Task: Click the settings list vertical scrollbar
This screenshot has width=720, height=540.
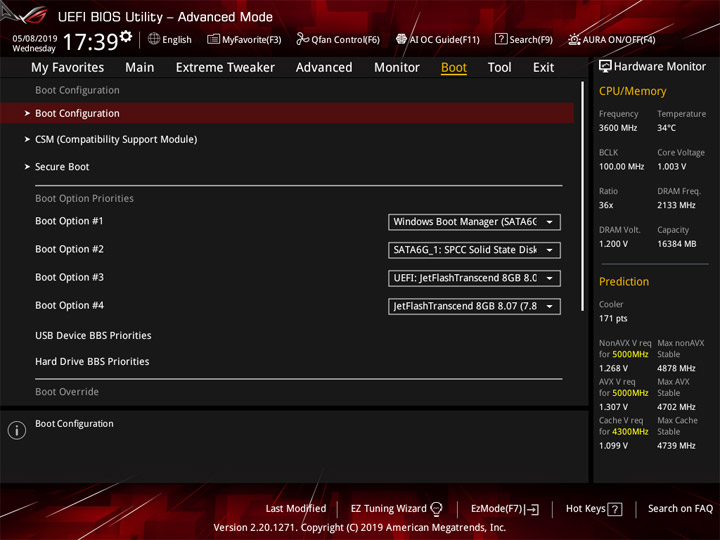Action: (582, 197)
